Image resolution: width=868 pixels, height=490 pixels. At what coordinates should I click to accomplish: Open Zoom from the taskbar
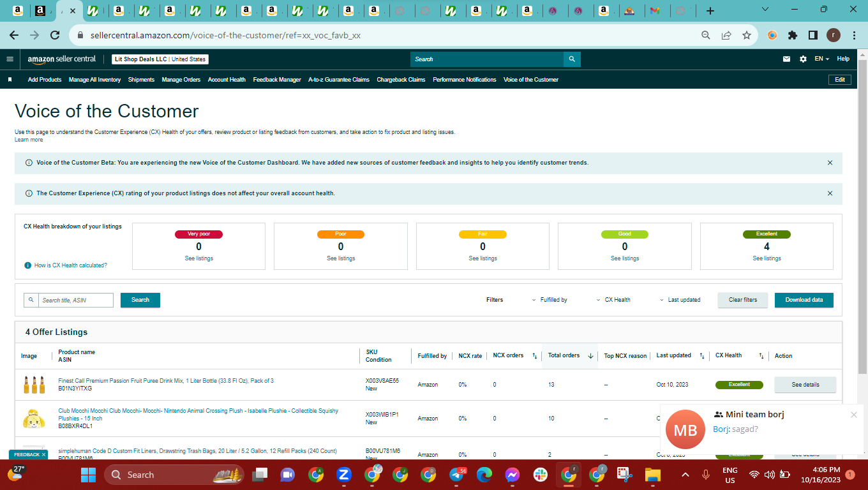pyautogui.click(x=344, y=475)
